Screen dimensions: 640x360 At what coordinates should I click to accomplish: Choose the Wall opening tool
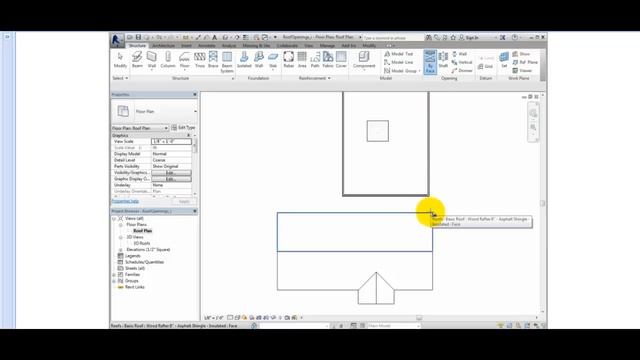(459, 54)
